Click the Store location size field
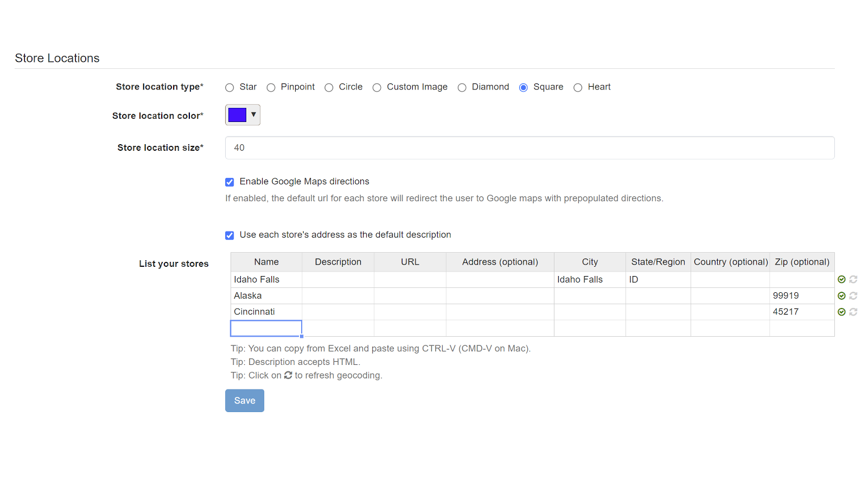This screenshot has width=868, height=488. click(x=529, y=147)
